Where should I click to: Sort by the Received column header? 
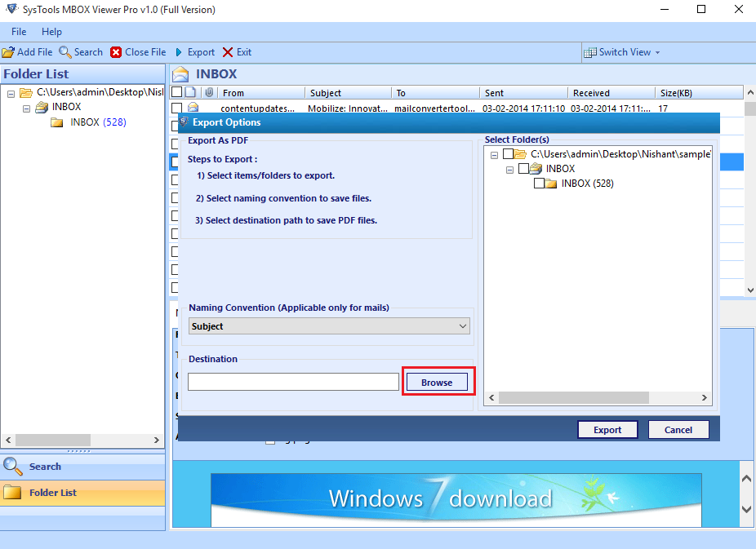611,92
